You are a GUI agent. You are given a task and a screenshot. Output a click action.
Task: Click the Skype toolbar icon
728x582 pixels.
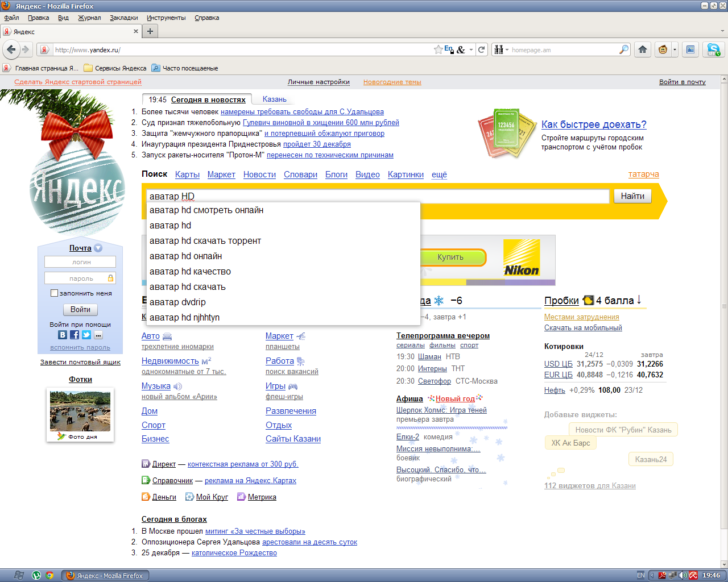(x=713, y=49)
